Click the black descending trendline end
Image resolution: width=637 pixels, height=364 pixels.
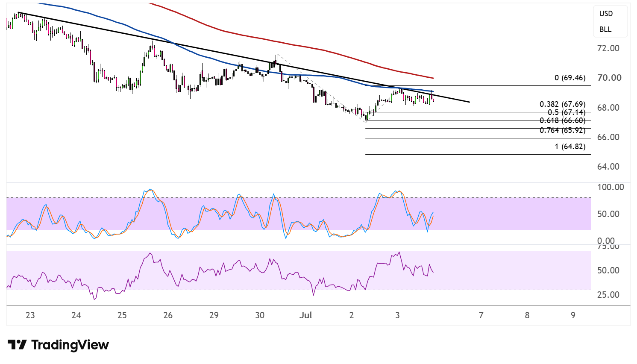point(469,102)
